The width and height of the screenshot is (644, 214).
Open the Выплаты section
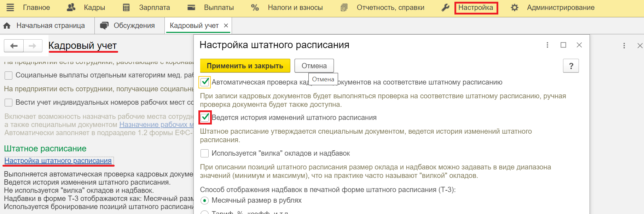(x=219, y=7)
